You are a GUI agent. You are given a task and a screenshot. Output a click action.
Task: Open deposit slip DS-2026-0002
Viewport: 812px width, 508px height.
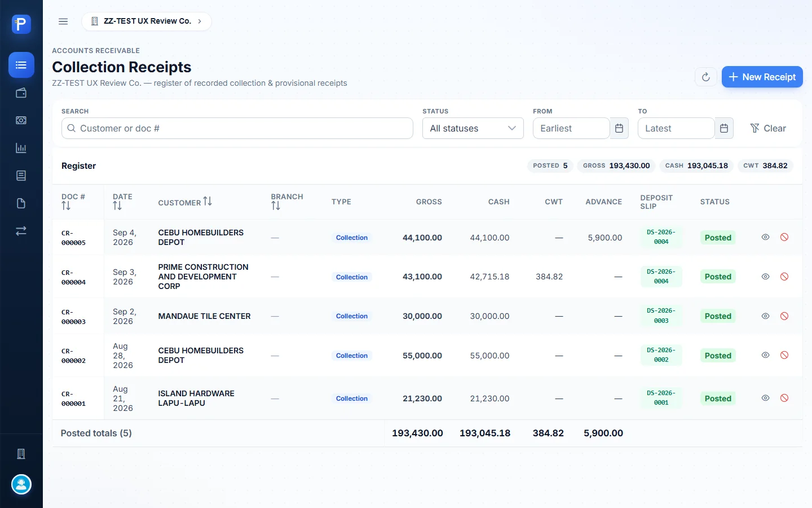coord(661,355)
